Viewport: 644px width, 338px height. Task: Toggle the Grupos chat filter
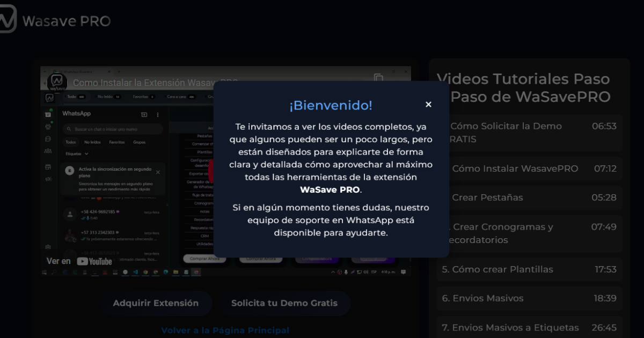(140, 142)
